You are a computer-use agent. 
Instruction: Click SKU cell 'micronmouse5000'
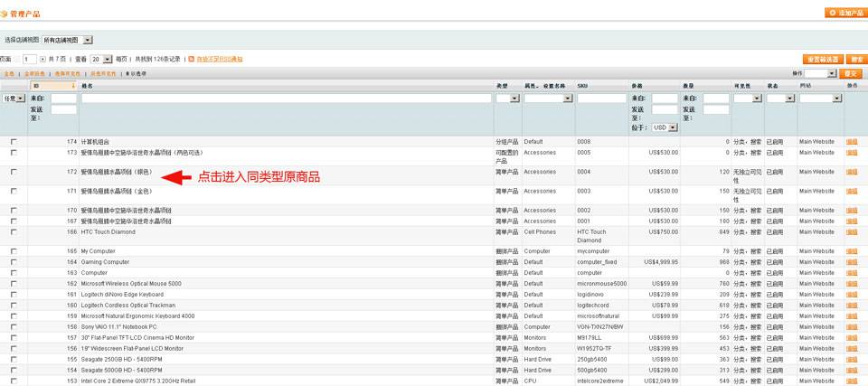[602, 284]
